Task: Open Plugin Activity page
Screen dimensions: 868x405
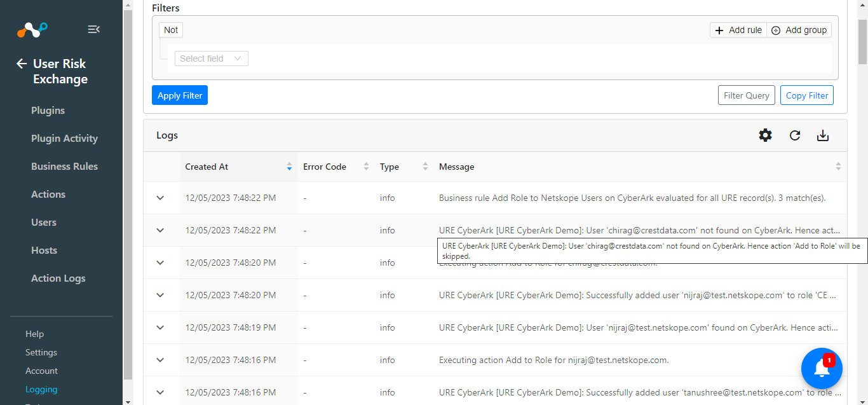Action: coord(65,138)
